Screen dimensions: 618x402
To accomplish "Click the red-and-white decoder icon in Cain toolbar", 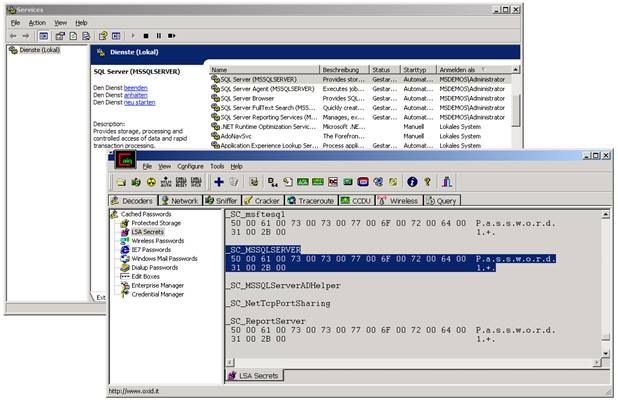I will (333, 182).
